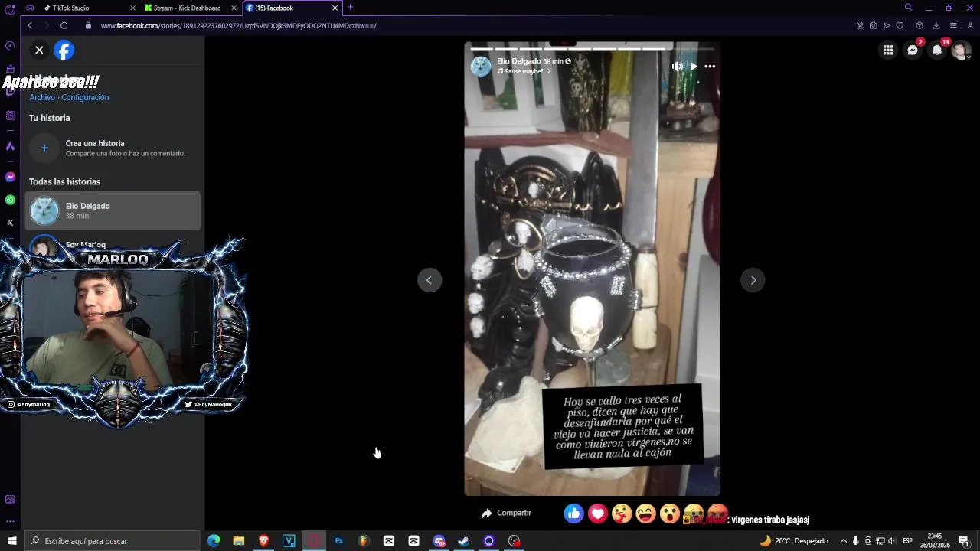Open the Archivo link
Image resolution: width=980 pixels, height=551 pixels.
[x=42, y=97]
